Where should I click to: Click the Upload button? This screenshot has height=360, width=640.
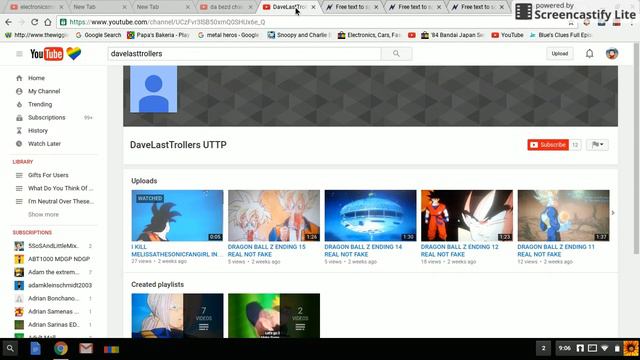[560, 53]
